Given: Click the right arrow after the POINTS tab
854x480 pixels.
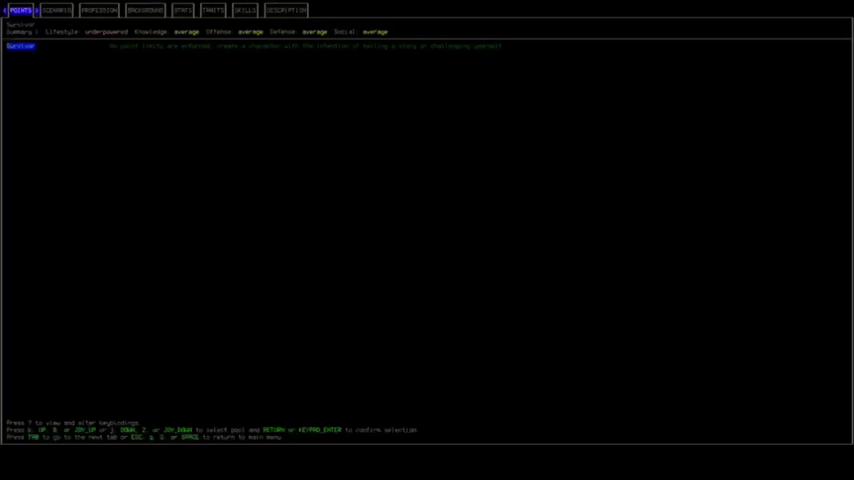Looking at the screenshot, I should point(37,10).
